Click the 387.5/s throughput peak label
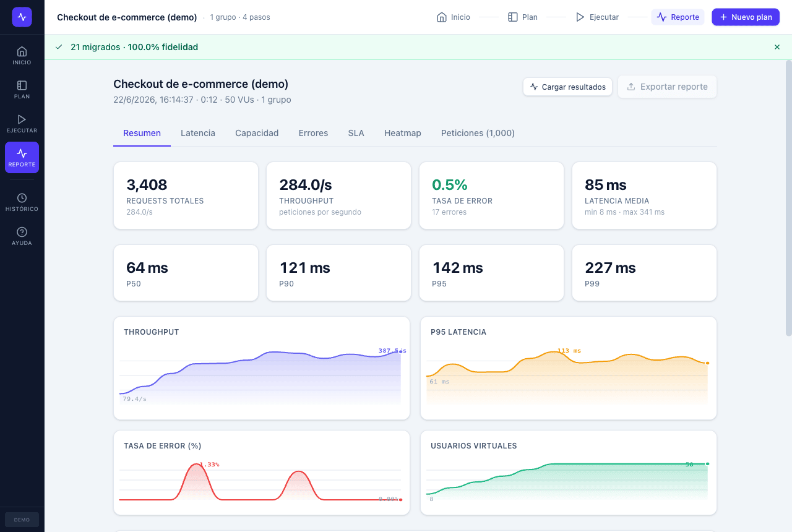Screen dimensions: 792x532 tap(392, 351)
